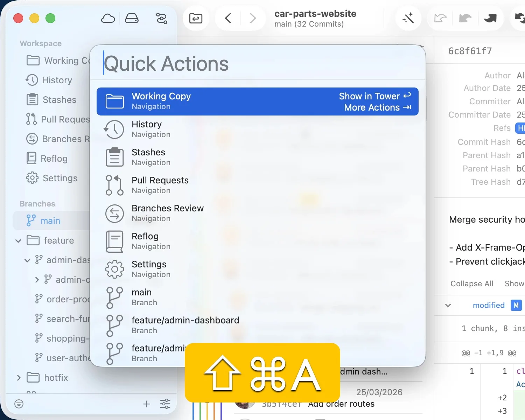Navigate forward with the right arrow
Image resolution: width=525 pixels, height=420 pixels.
click(253, 18)
